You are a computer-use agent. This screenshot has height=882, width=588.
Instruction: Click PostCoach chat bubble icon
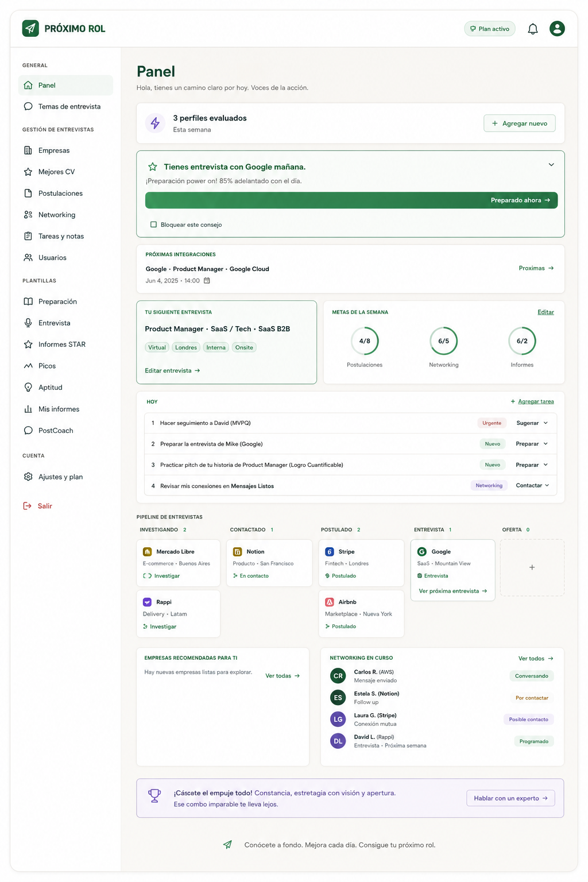[x=28, y=431]
